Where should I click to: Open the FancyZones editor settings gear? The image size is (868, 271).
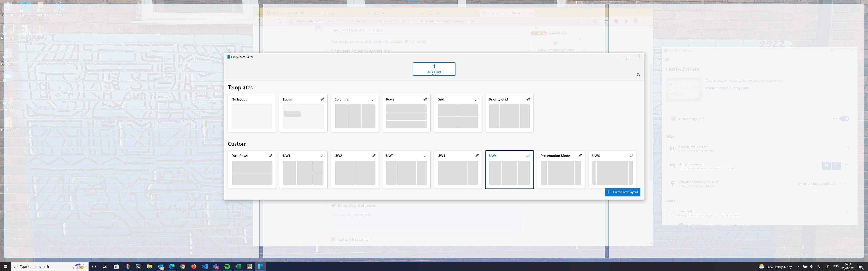tap(638, 75)
